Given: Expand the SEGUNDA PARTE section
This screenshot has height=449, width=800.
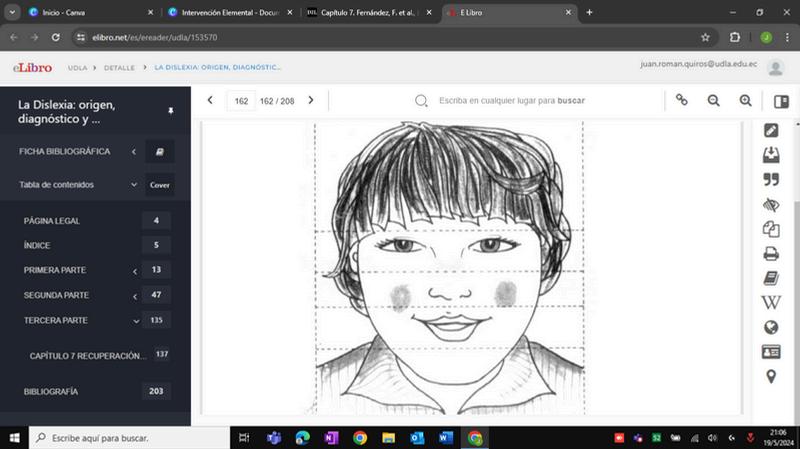Looking at the screenshot, I should pyautogui.click(x=135, y=296).
